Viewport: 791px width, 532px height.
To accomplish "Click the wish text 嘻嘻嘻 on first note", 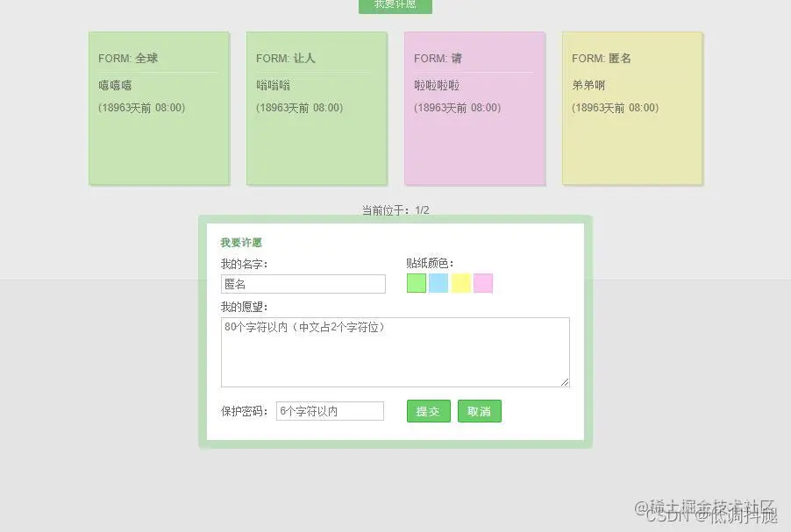I will click(x=115, y=84).
